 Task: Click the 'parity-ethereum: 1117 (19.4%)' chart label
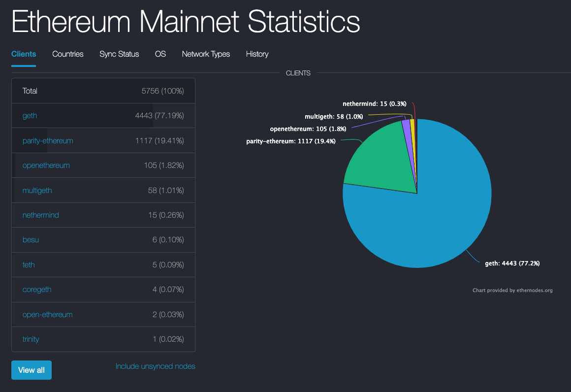click(291, 141)
